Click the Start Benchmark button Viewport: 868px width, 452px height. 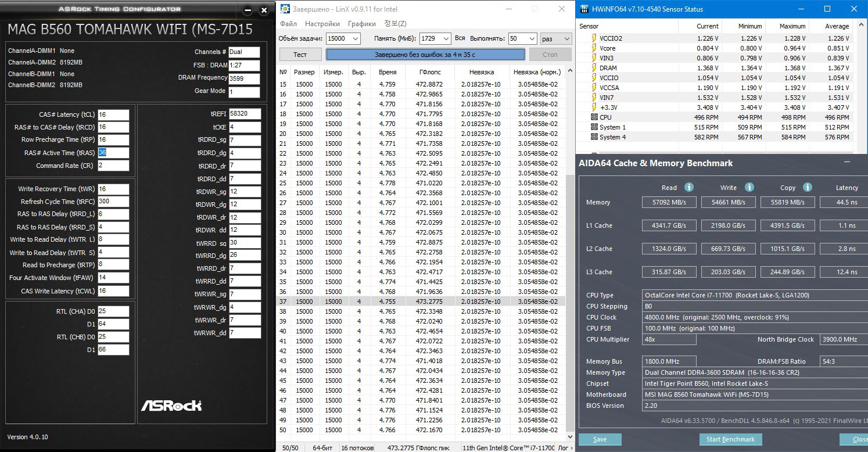pos(730,439)
